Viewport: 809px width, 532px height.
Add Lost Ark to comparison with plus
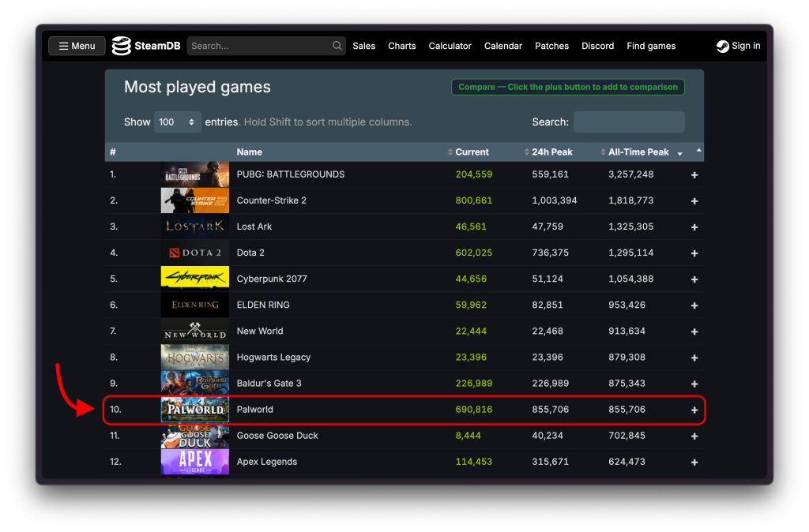tap(694, 227)
